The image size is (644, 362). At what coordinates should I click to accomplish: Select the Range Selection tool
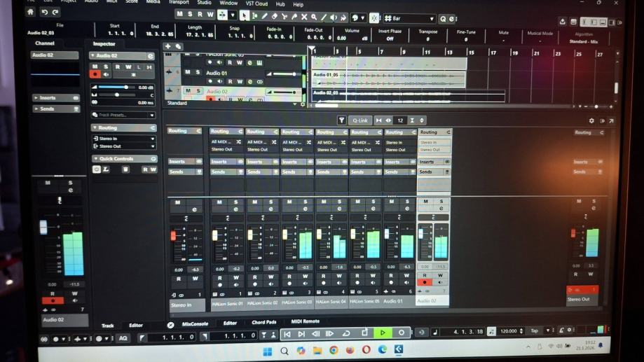click(x=254, y=16)
